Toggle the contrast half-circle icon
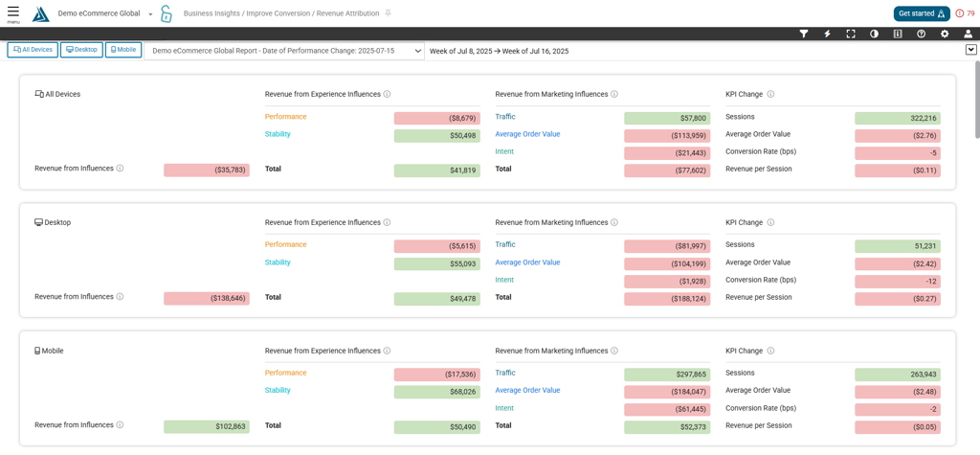 click(875, 34)
